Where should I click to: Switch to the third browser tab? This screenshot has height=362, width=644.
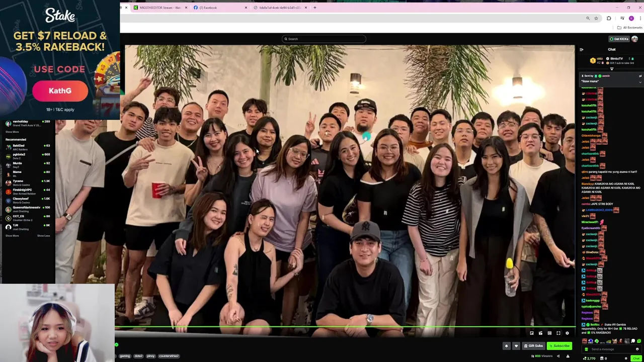(280, 8)
